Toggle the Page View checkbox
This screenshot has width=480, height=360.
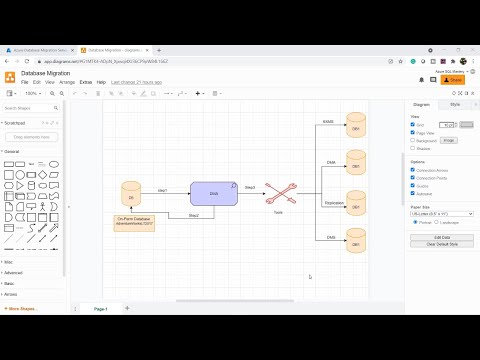(x=413, y=133)
